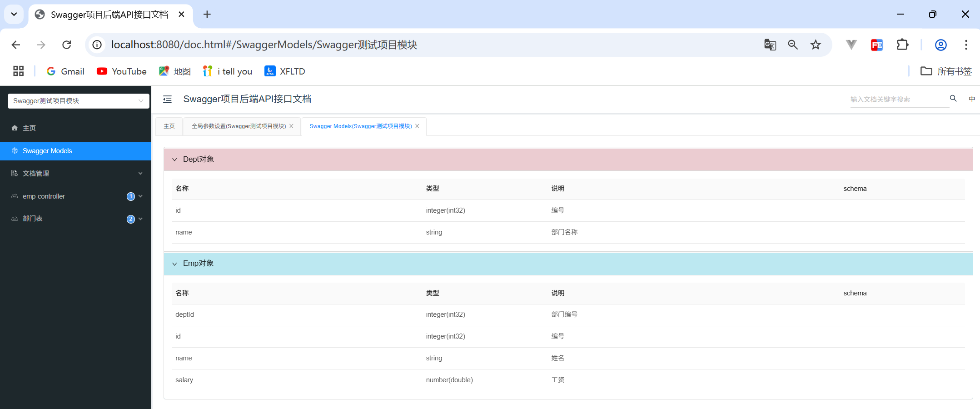Close the 全局参数设置 tab
This screenshot has width=980, height=409.
(291, 126)
